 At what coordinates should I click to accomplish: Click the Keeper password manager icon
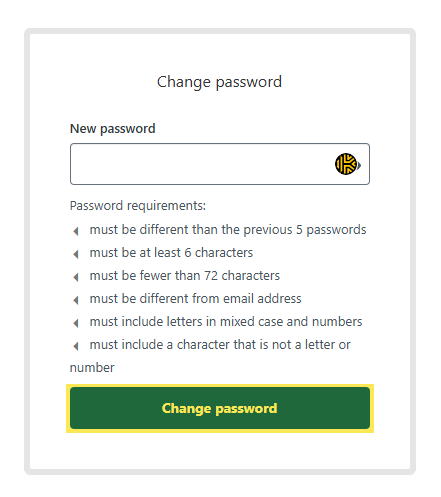346,164
